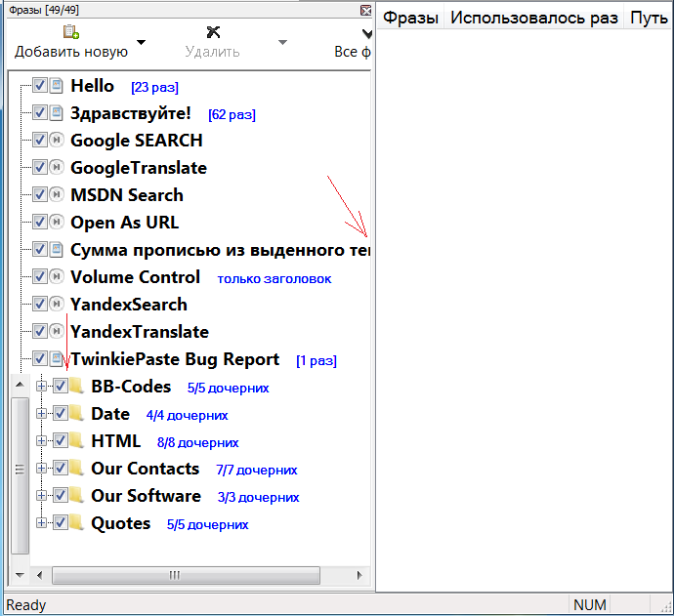Click the только заголовок label
The image size is (675, 616).
pyautogui.click(x=274, y=279)
